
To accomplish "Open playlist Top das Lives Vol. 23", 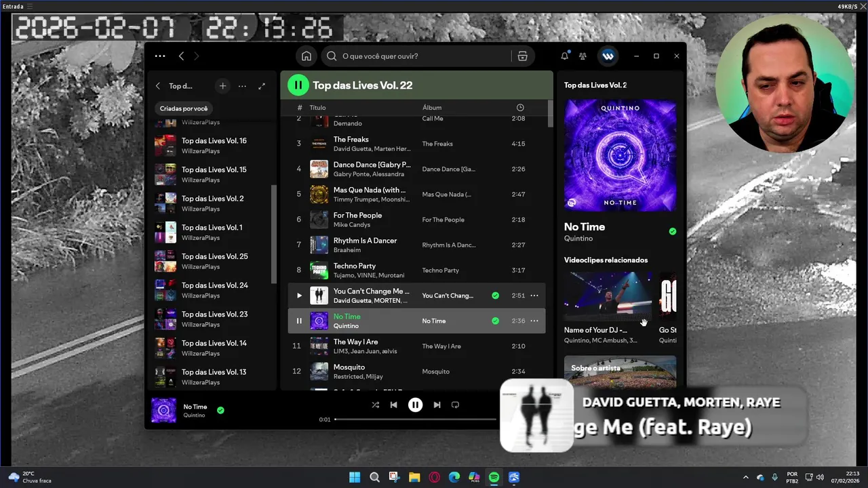I will tap(212, 319).
